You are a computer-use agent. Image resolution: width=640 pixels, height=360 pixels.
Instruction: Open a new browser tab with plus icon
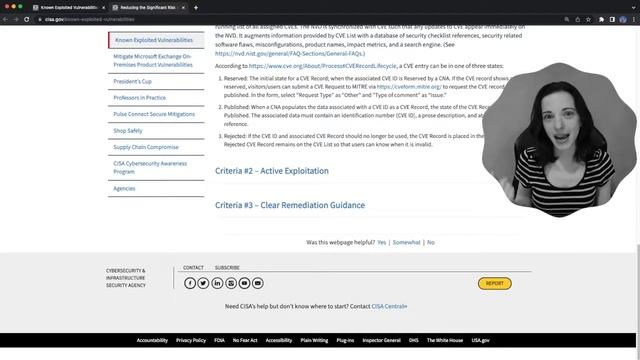(x=196, y=7)
